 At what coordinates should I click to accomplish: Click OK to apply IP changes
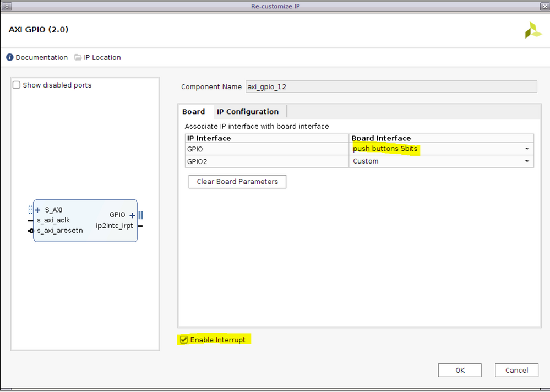(x=459, y=370)
